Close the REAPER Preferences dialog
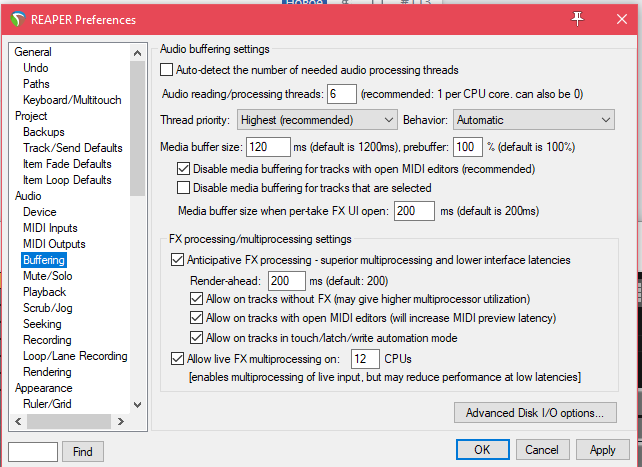 click(622, 19)
